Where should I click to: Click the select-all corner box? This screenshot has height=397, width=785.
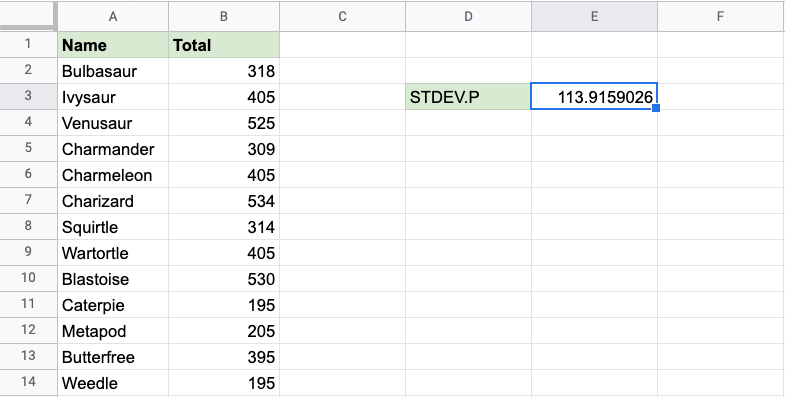pos(28,17)
